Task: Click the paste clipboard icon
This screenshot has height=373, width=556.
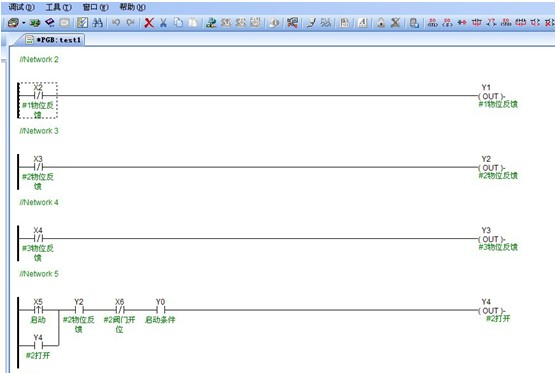Action: pyautogui.click(x=193, y=23)
